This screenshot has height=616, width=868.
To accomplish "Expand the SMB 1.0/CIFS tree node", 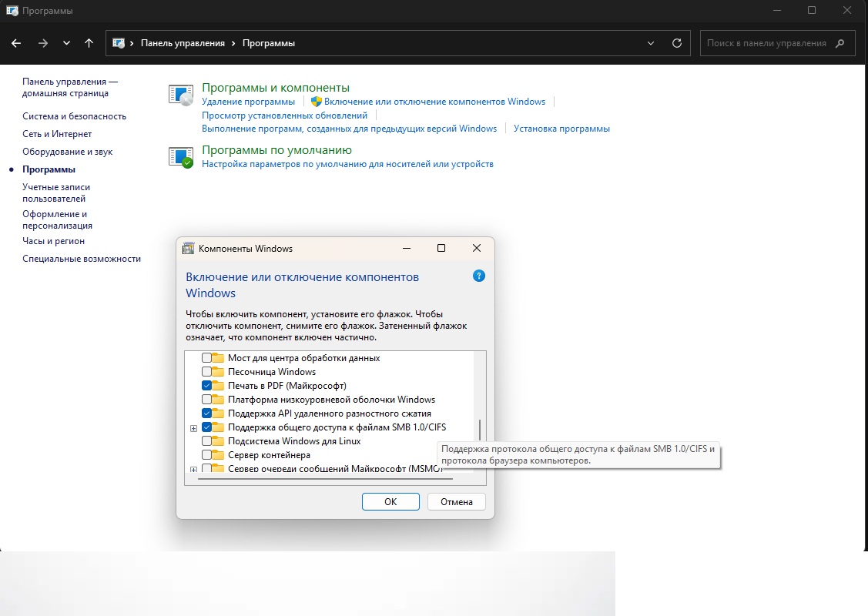I will click(x=194, y=428).
